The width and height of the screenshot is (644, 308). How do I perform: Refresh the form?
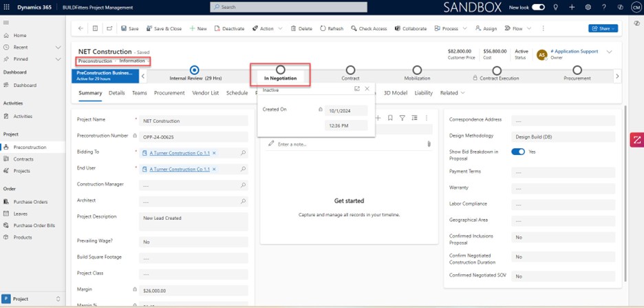332,28
